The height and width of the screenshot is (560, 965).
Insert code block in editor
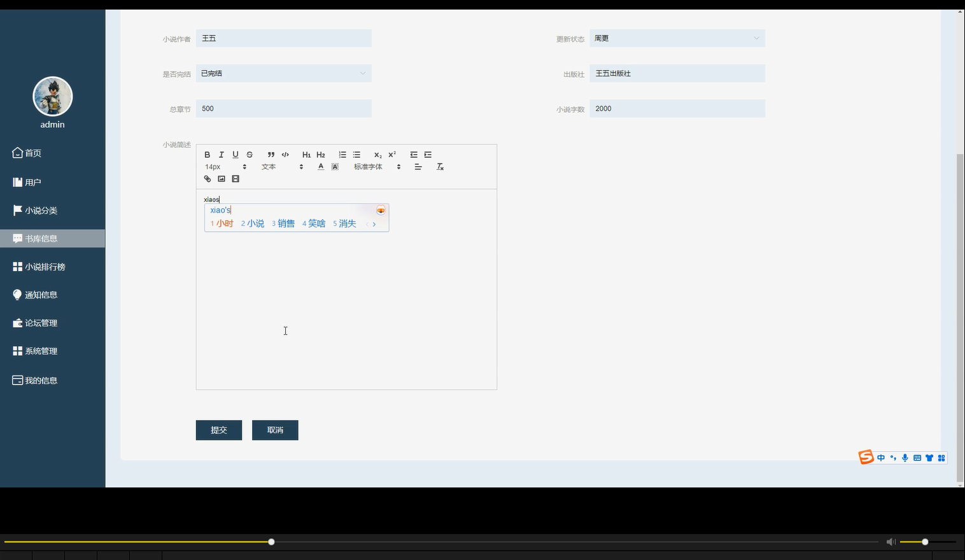pyautogui.click(x=285, y=155)
